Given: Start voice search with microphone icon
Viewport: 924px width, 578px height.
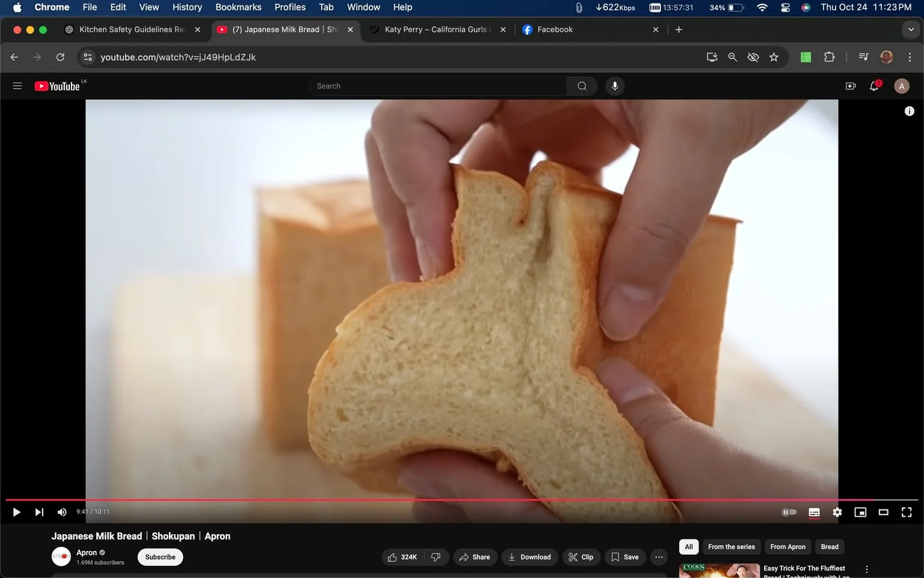Looking at the screenshot, I should 615,86.
